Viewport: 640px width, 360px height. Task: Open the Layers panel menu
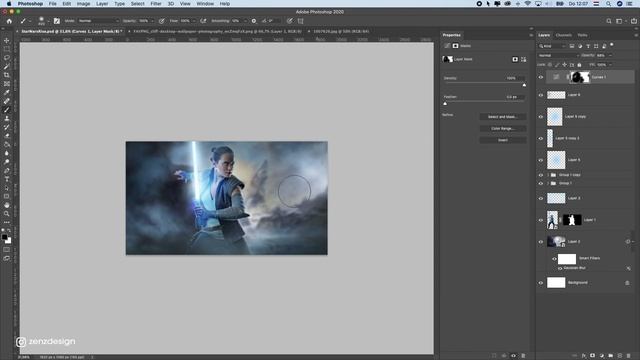pos(636,36)
